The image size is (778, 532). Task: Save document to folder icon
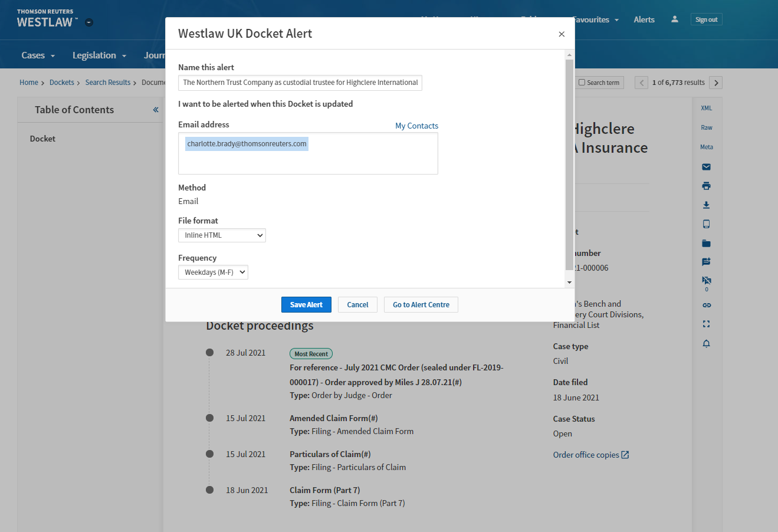point(707,243)
